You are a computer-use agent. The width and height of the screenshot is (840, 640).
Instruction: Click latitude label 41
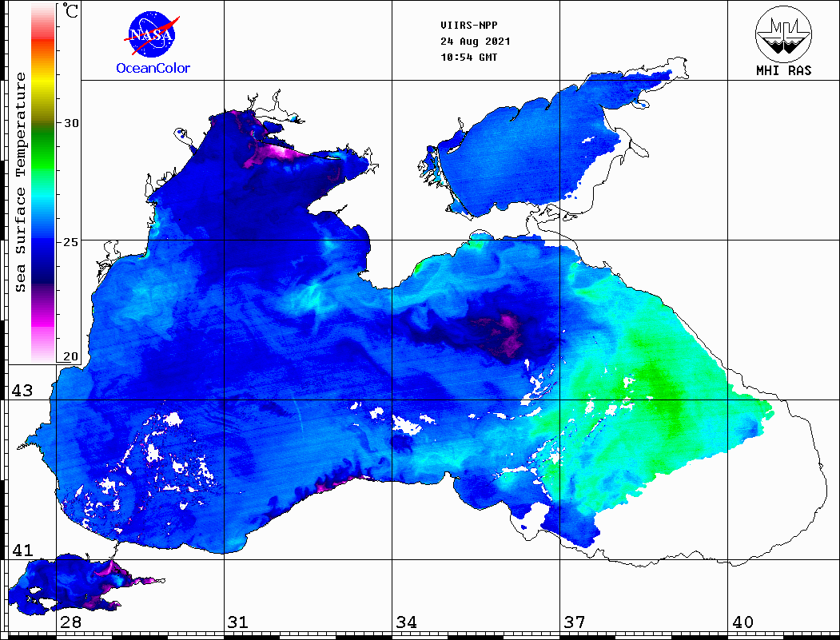22,550
